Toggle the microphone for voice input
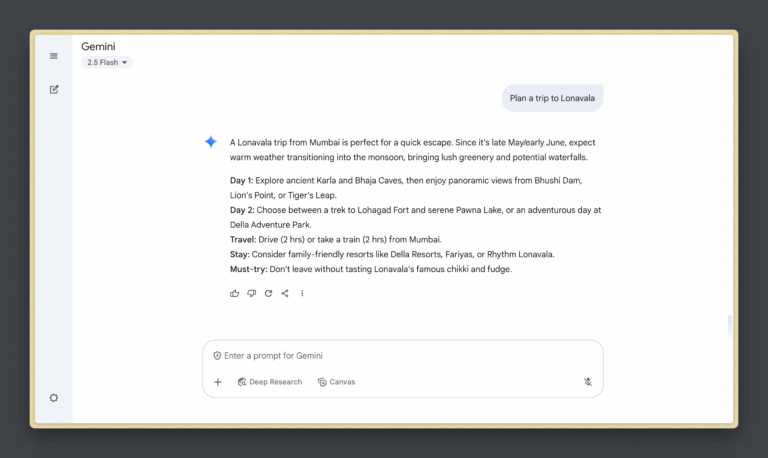 tap(588, 382)
